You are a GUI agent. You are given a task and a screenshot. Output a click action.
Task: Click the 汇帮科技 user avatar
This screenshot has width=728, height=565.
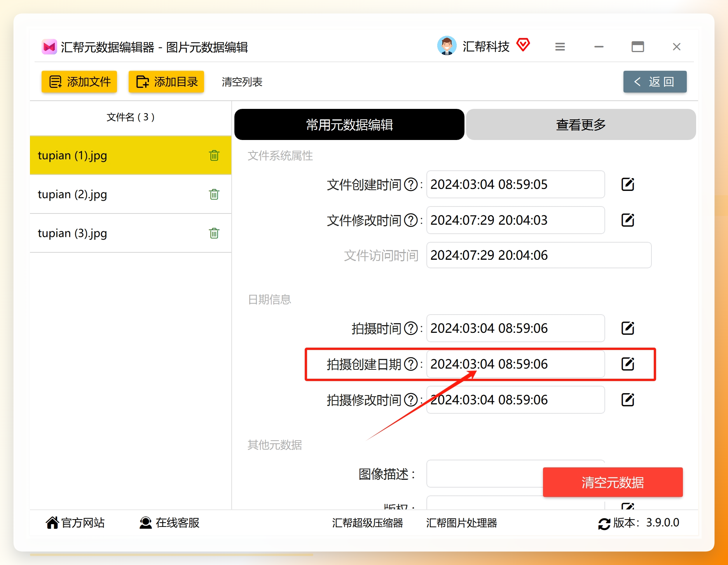pyautogui.click(x=447, y=46)
